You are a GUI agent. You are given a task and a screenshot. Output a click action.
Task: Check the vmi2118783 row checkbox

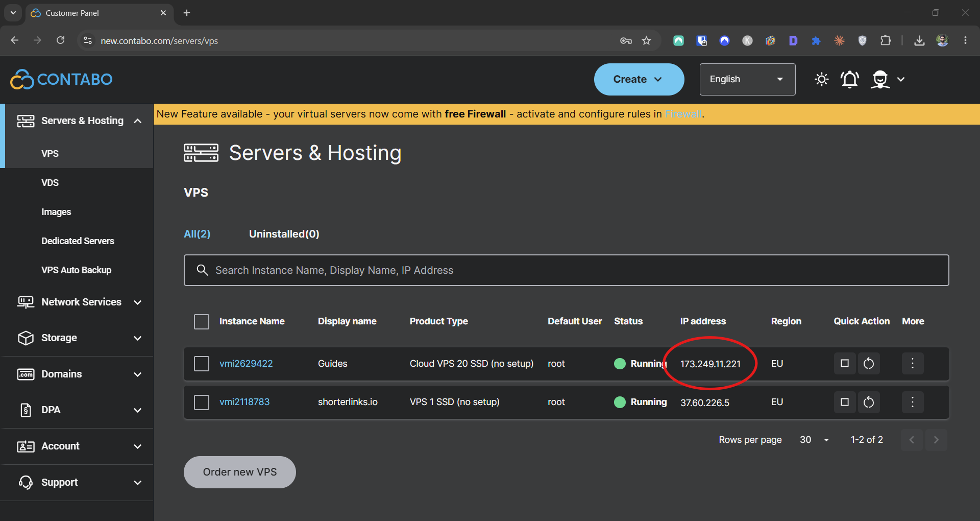(202, 402)
